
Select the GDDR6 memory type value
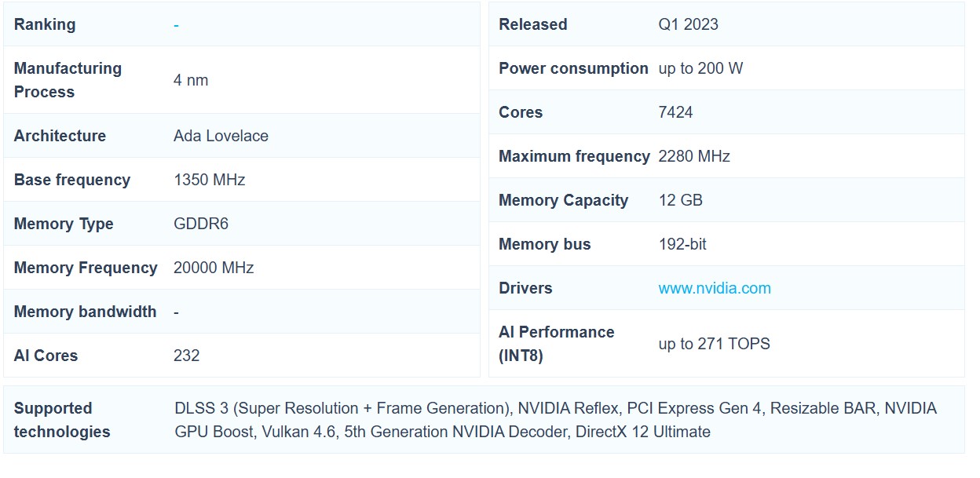tap(201, 224)
